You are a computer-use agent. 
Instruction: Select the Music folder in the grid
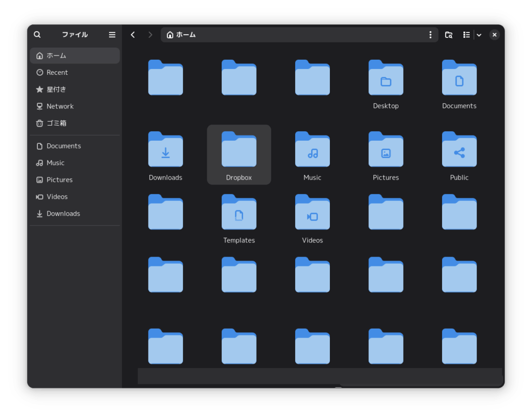[312, 156]
